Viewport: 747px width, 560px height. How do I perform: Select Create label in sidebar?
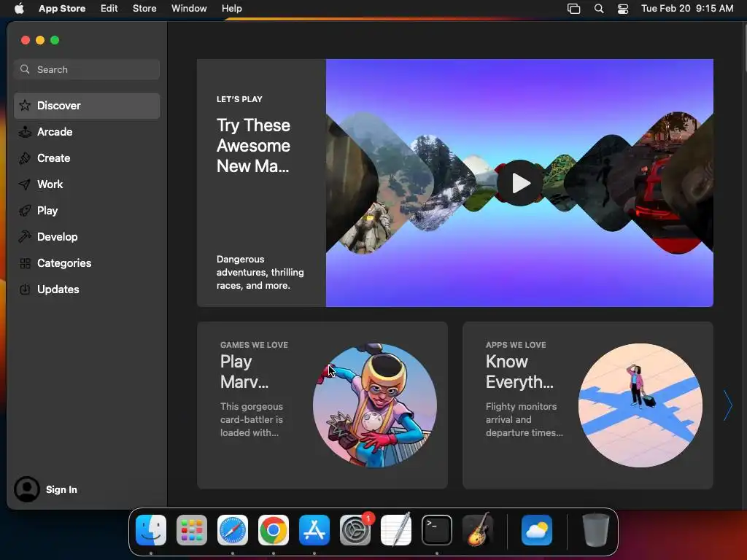pyautogui.click(x=54, y=158)
